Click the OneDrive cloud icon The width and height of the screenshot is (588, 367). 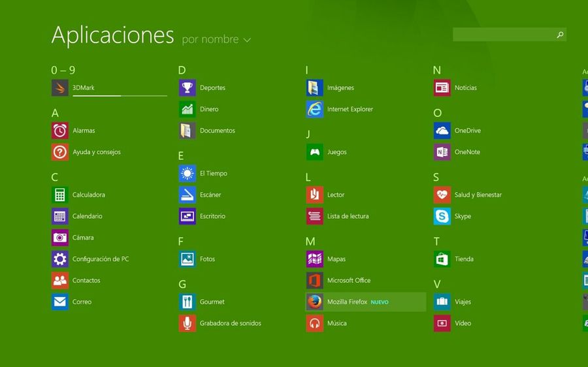tap(442, 131)
